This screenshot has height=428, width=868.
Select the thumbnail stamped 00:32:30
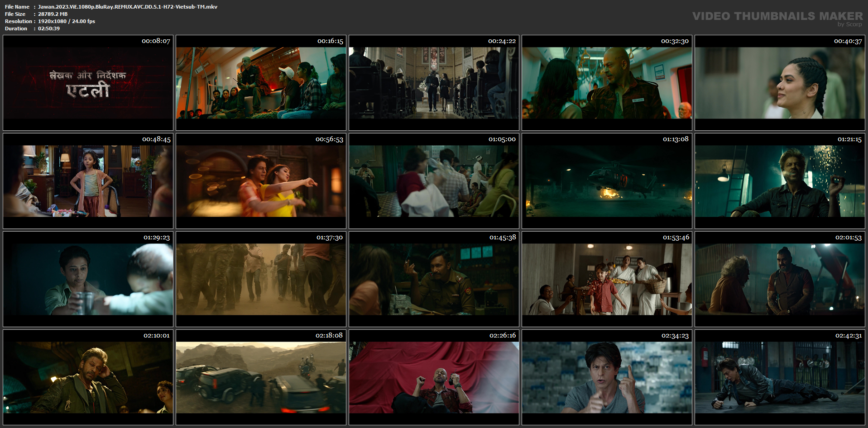607,83
